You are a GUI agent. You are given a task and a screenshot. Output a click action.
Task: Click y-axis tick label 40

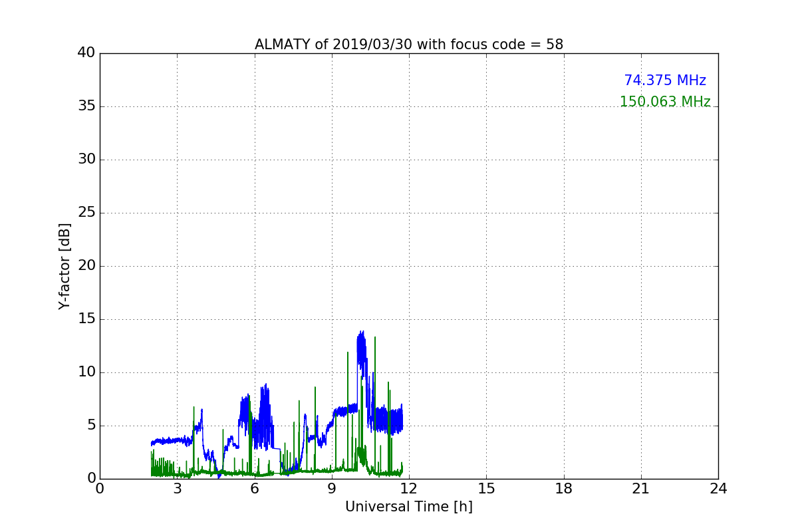[86, 53]
